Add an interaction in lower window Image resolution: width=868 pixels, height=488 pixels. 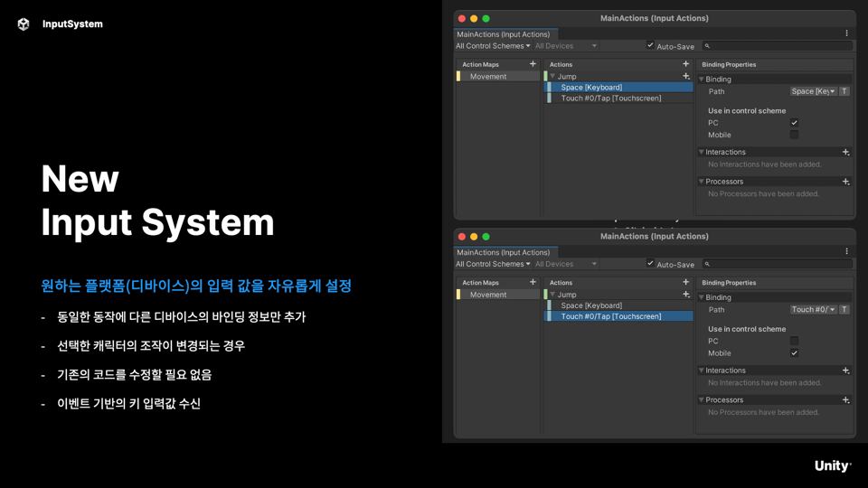click(x=845, y=371)
